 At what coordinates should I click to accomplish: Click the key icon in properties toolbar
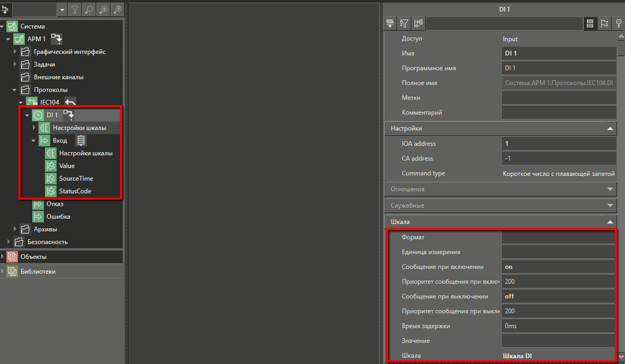(618, 23)
